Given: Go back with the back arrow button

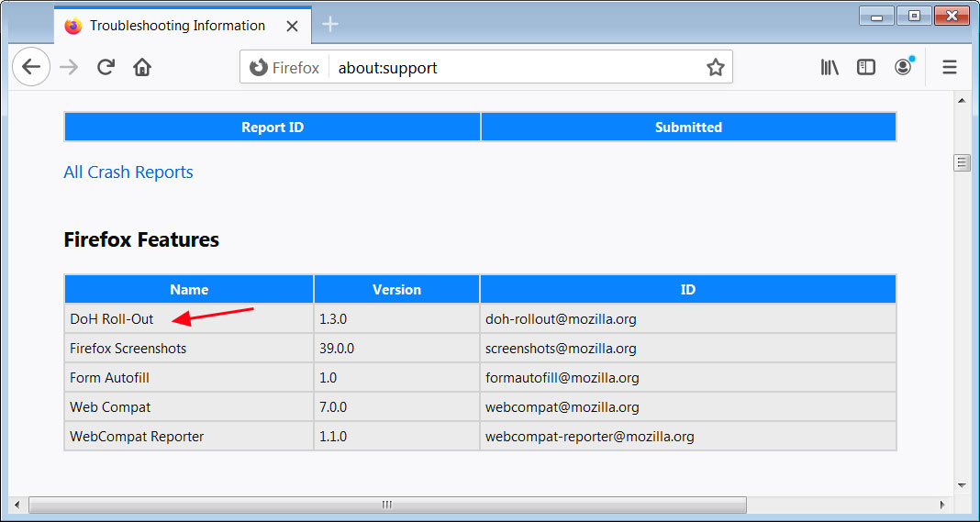Looking at the screenshot, I should (30, 67).
